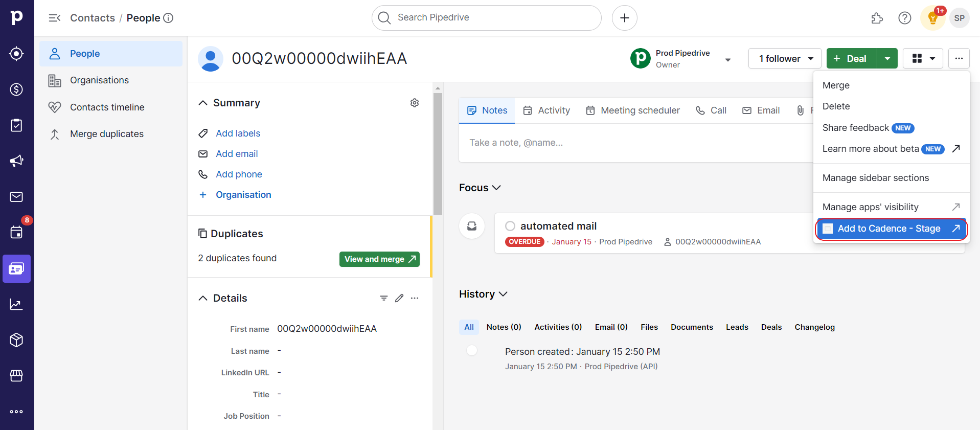Open Projects clipboard icon in left rail
The image size is (980, 430).
(x=16, y=125)
